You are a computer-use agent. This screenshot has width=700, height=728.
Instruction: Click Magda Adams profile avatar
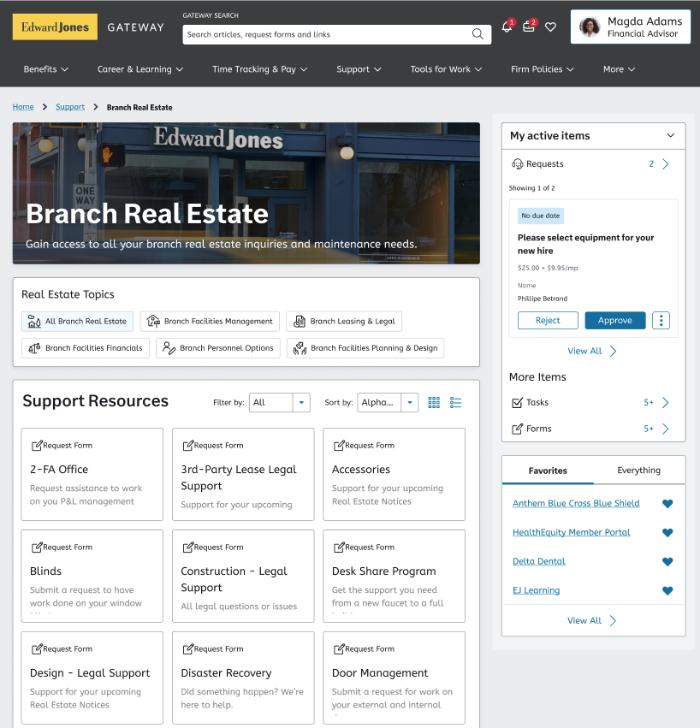[x=590, y=27]
